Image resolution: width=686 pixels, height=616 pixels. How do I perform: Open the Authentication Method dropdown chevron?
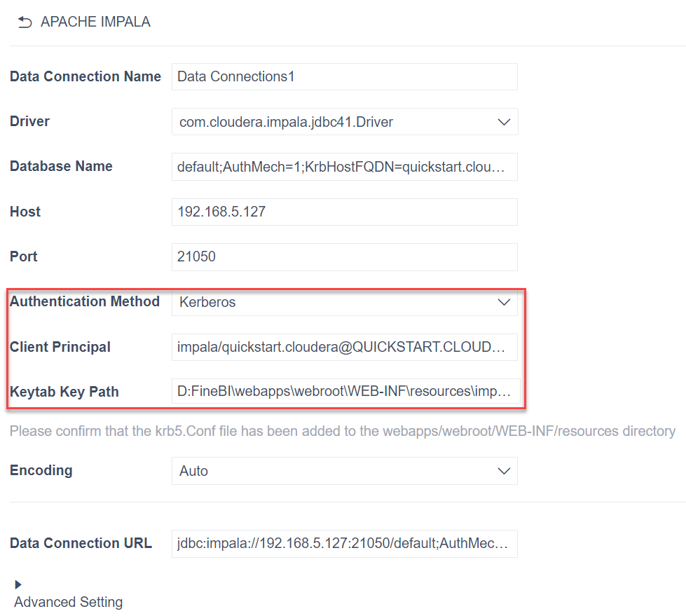[503, 303]
